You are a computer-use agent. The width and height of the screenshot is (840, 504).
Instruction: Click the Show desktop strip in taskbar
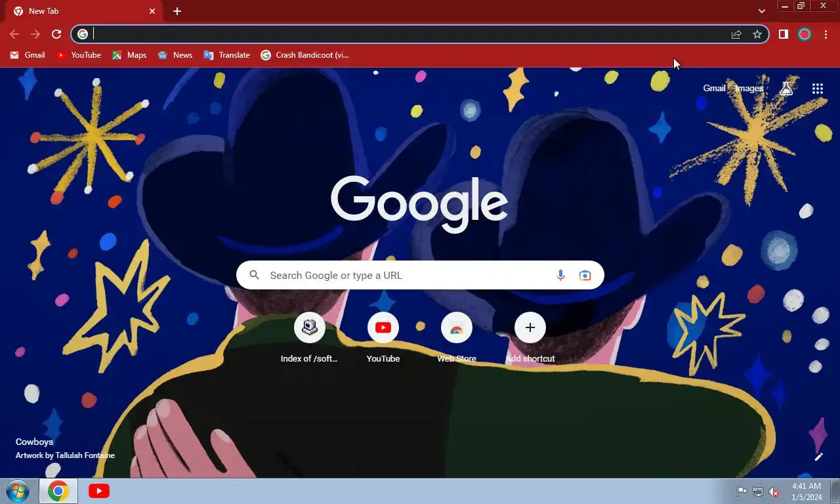(835, 491)
